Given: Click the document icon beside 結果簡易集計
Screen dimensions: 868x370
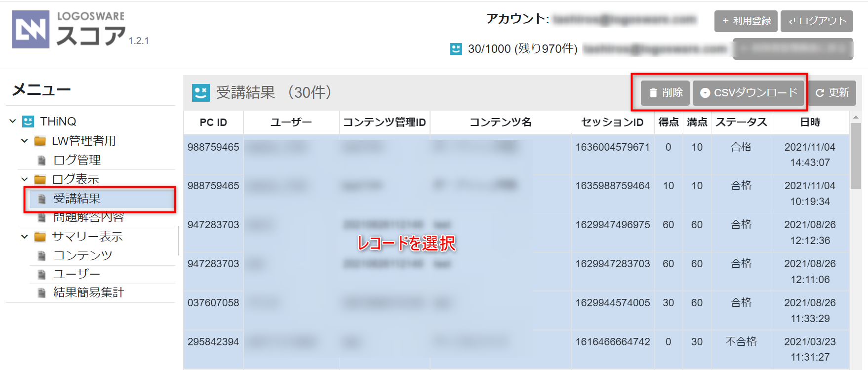Looking at the screenshot, I should 42,293.
